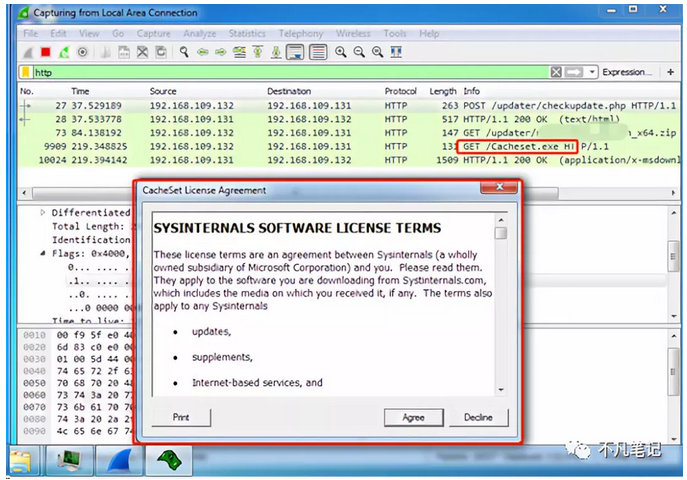The width and height of the screenshot is (687, 480).
Task: Sort packet list by Protocol column
Action: (400, 91)
